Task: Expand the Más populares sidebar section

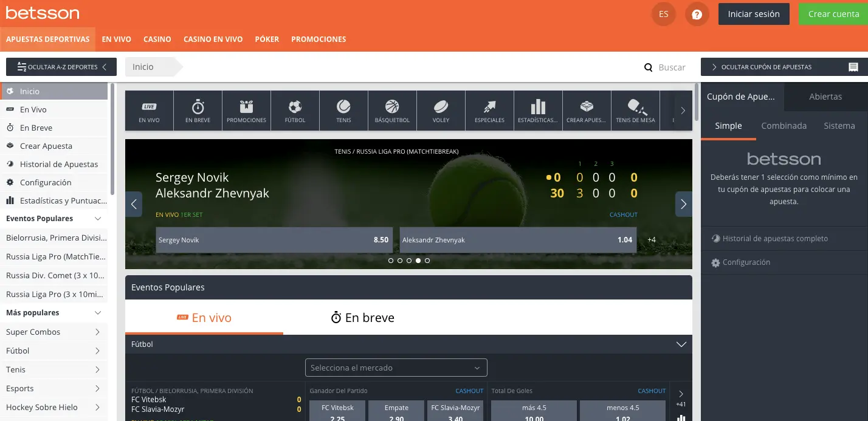Action: pyautogui.click(x=55, y=312)
